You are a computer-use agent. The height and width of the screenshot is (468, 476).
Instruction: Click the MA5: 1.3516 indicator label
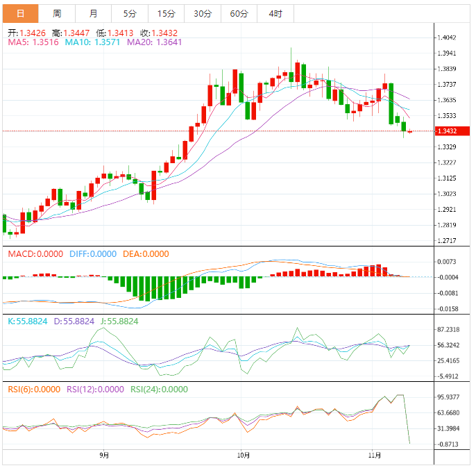[x=33, y=42]
